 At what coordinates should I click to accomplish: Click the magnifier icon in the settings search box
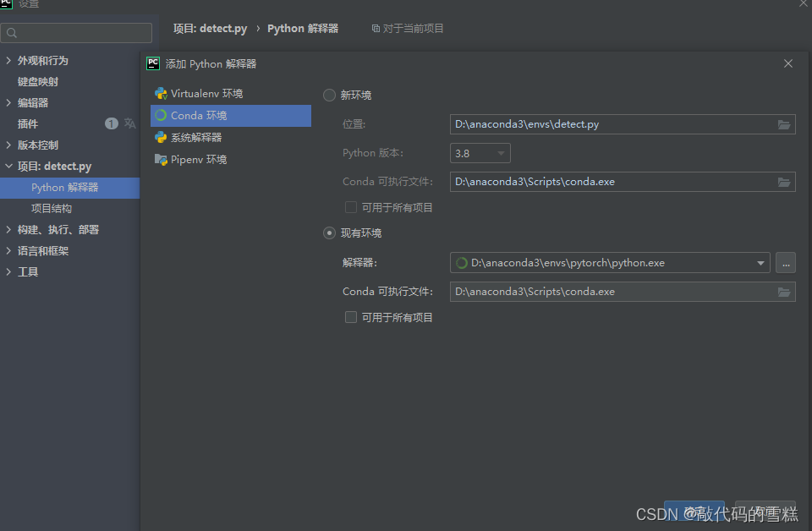click(x=12, y=32)
